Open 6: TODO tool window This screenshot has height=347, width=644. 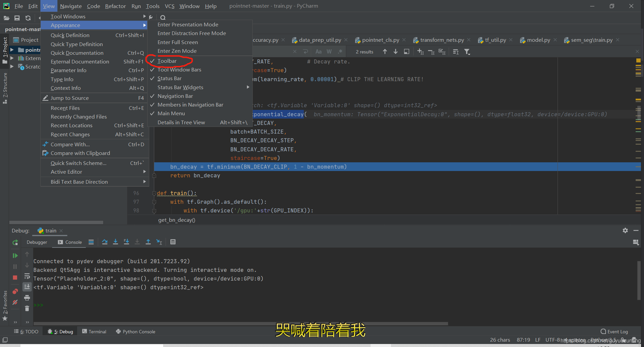26,331
